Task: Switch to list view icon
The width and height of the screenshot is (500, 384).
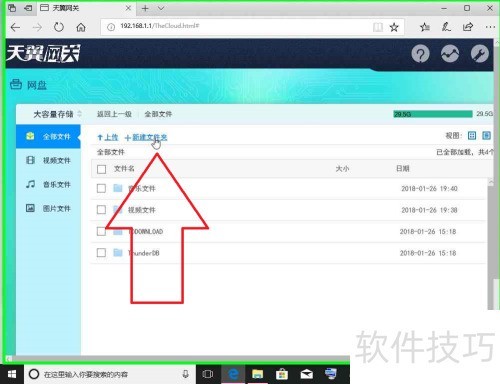Action: click(486, 135)
